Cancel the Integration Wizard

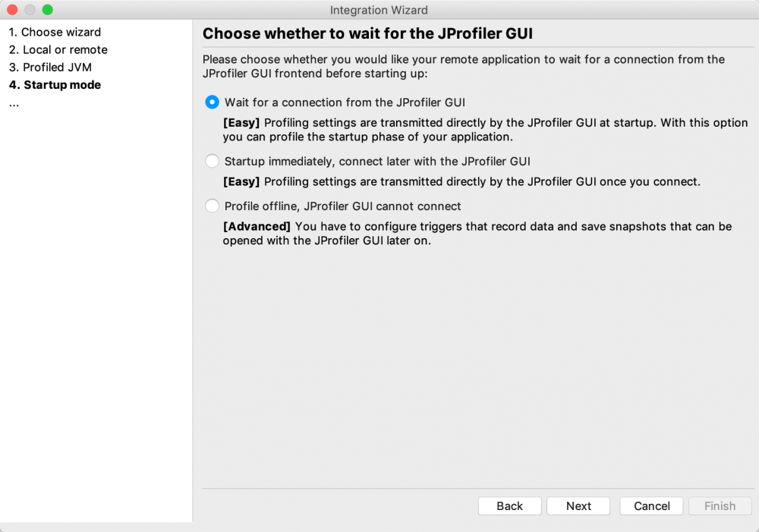[650, 505]
